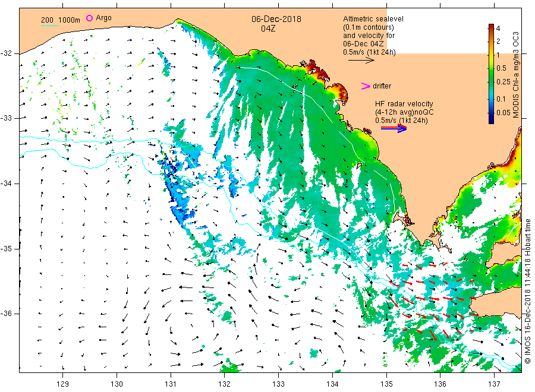Click the 'HF radar velocity' legend text
The width and height of the screenshot is (535, 392).
click(x=404, y=104)
